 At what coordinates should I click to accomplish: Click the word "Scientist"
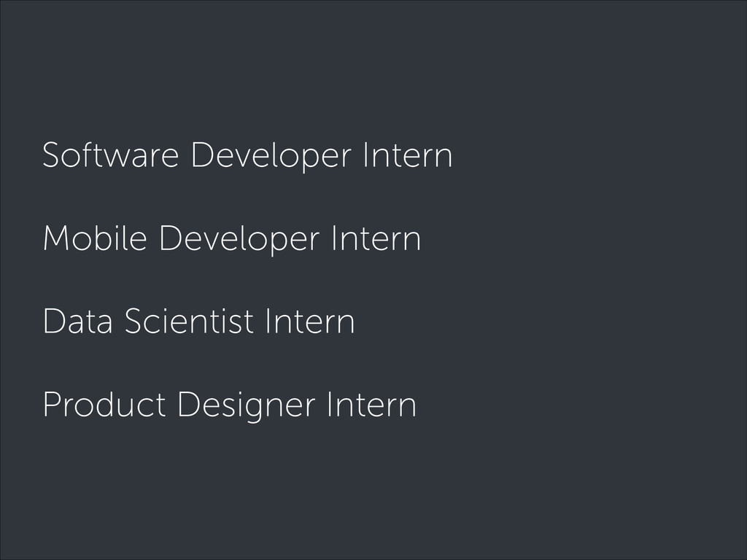(x=189, y=321)
